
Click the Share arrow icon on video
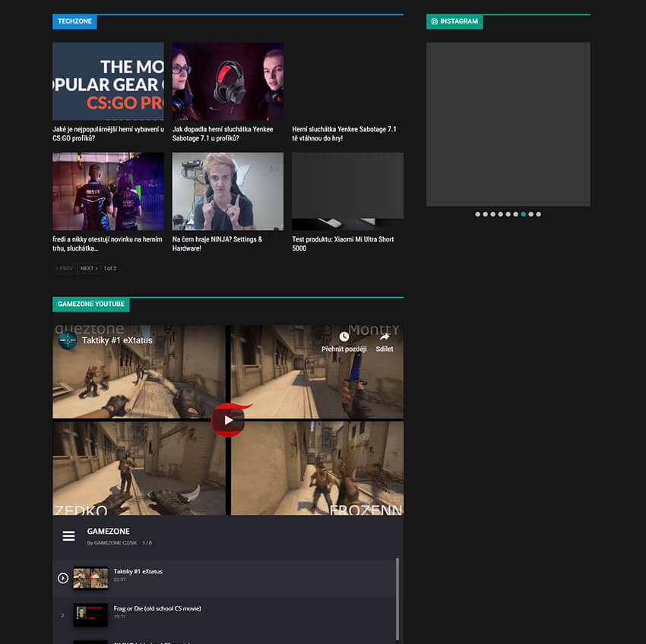click(x=385, y=337)
